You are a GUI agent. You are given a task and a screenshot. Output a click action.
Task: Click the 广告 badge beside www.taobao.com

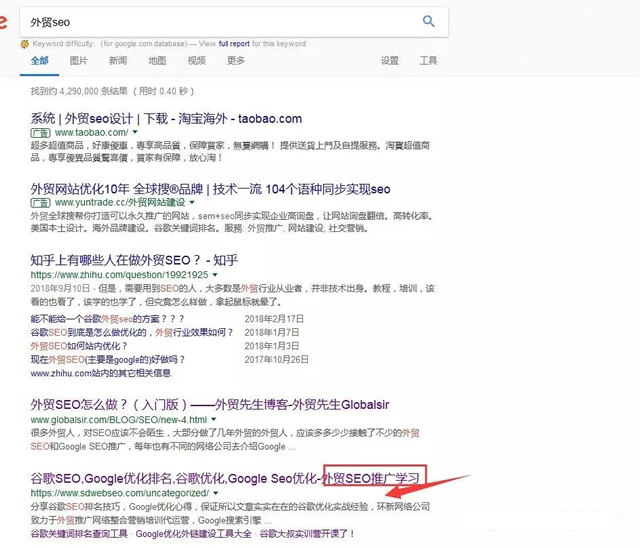(x=41, y=132)
